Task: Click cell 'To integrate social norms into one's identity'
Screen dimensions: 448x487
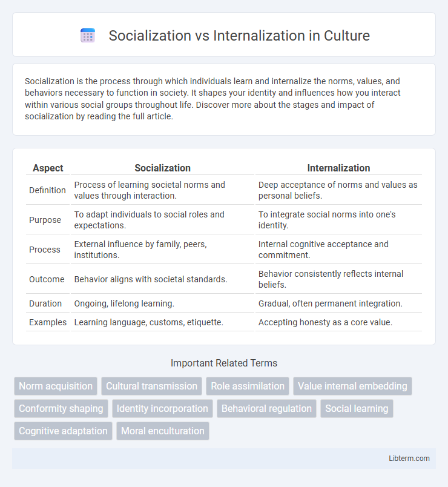Action: pyautogui.click(x=338, y=220)
